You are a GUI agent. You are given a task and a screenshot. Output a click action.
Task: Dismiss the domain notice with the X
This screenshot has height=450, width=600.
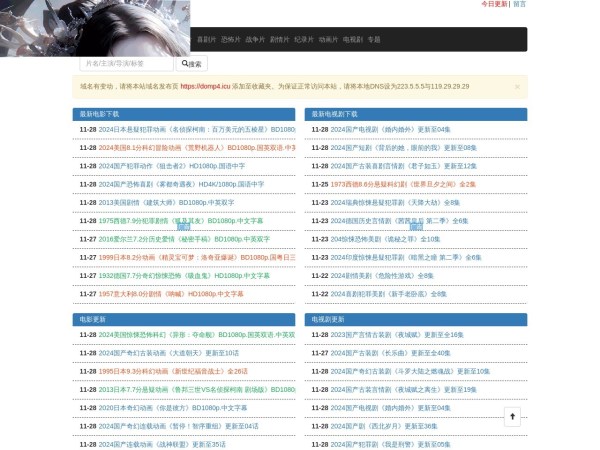coord(517,87)
